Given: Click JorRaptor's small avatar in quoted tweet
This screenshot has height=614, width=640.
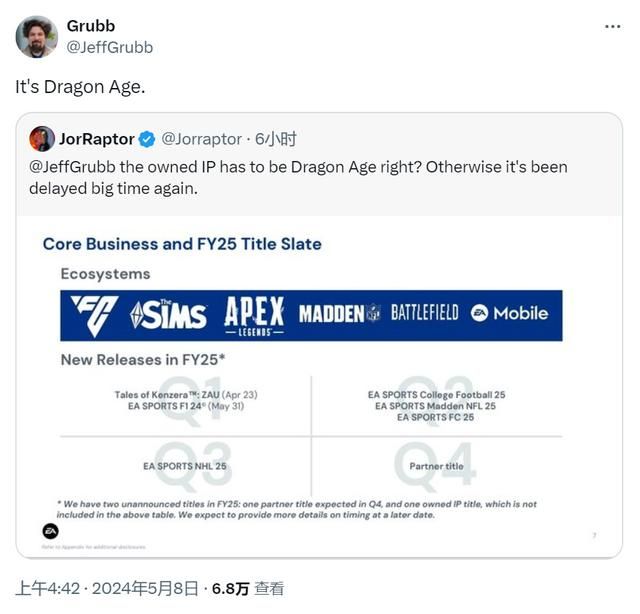Looking at the screenshot, I should point(42,139).
